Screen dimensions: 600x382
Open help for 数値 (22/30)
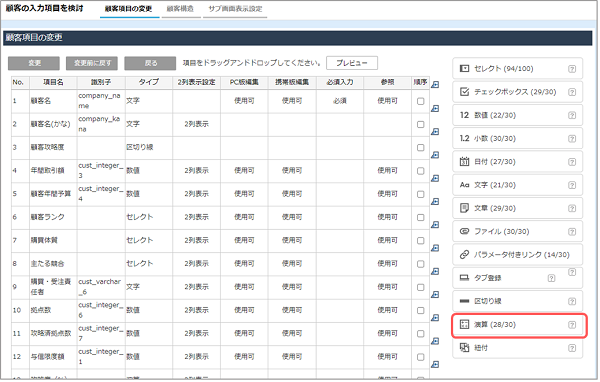coord(572,115)
